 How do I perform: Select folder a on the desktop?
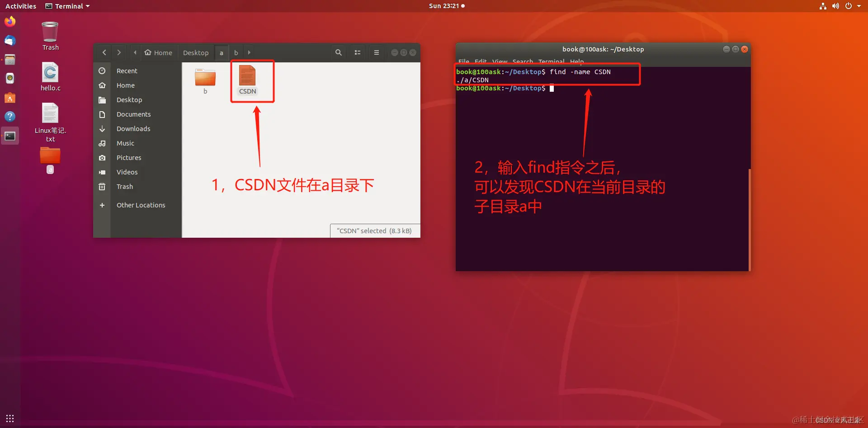[50, 160]
